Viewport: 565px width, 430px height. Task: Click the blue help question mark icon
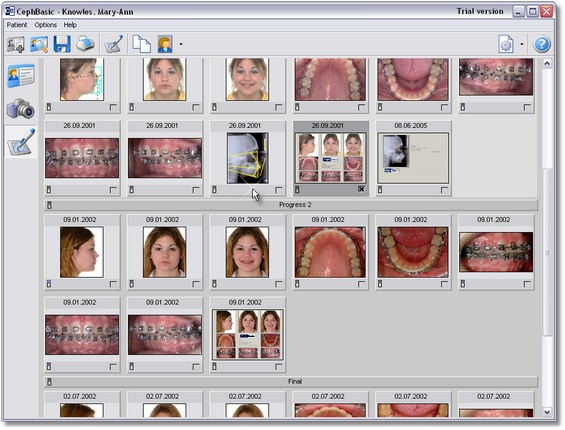tap(542, 44)
